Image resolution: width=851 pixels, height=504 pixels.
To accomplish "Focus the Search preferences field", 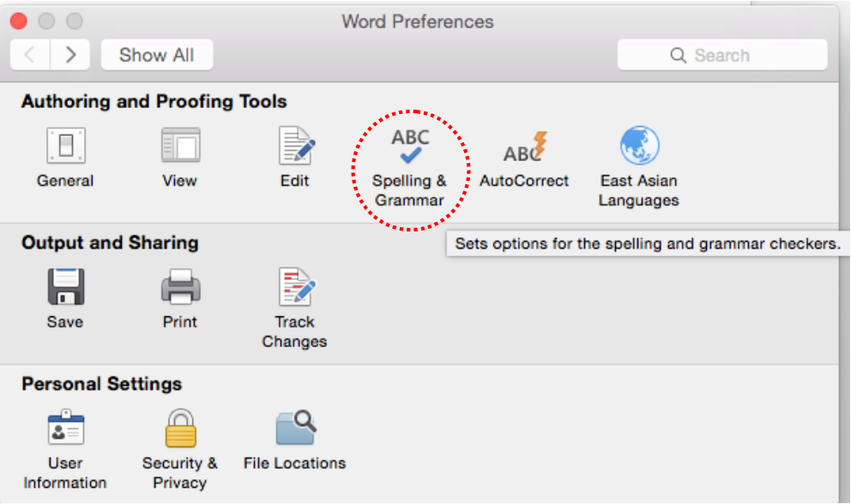I will 722,55.
